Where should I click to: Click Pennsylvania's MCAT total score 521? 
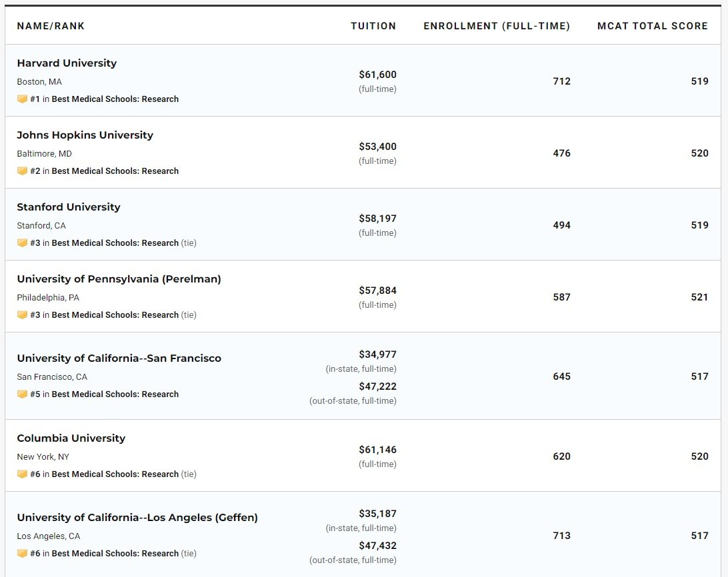pos(700,297)
